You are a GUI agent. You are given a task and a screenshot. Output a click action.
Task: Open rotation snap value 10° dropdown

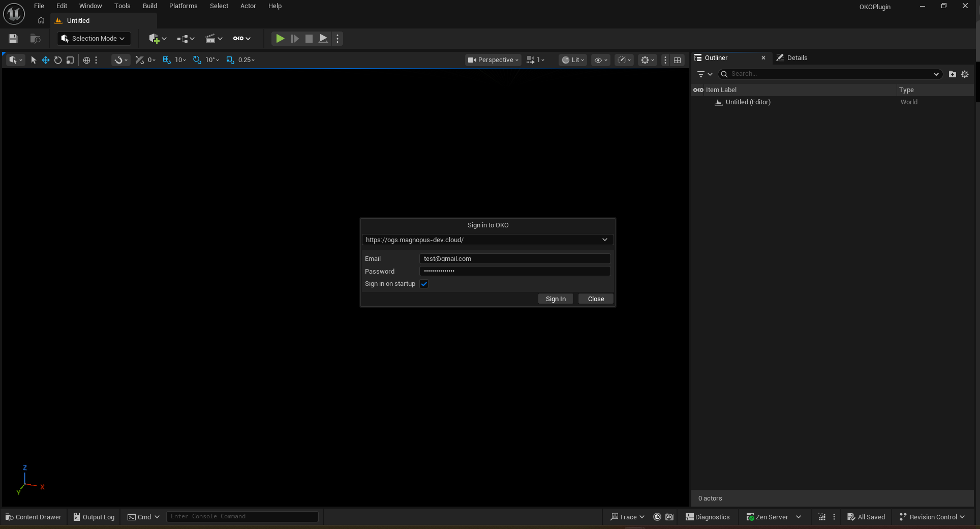212,60
